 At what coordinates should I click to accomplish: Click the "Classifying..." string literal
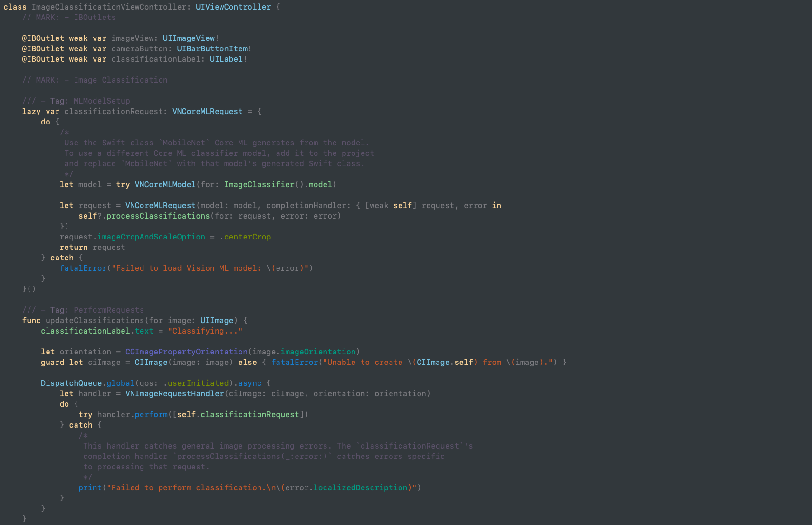(205, 331)
